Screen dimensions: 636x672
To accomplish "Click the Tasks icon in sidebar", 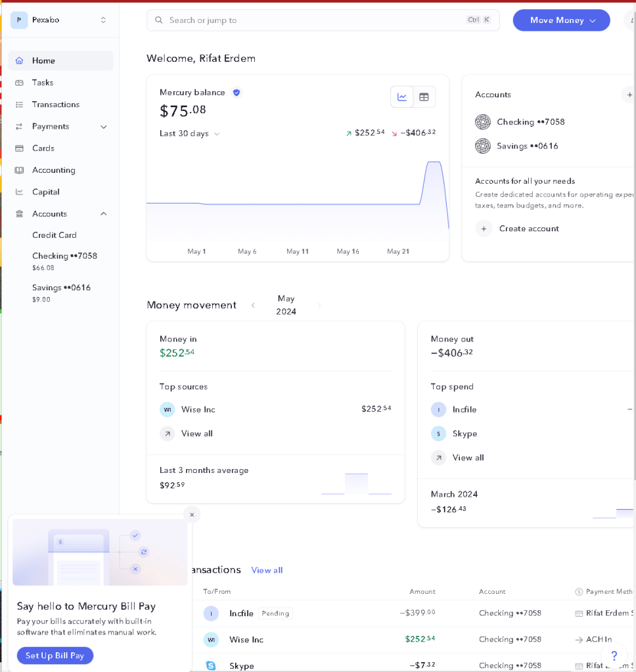I will tap(19, 82).
